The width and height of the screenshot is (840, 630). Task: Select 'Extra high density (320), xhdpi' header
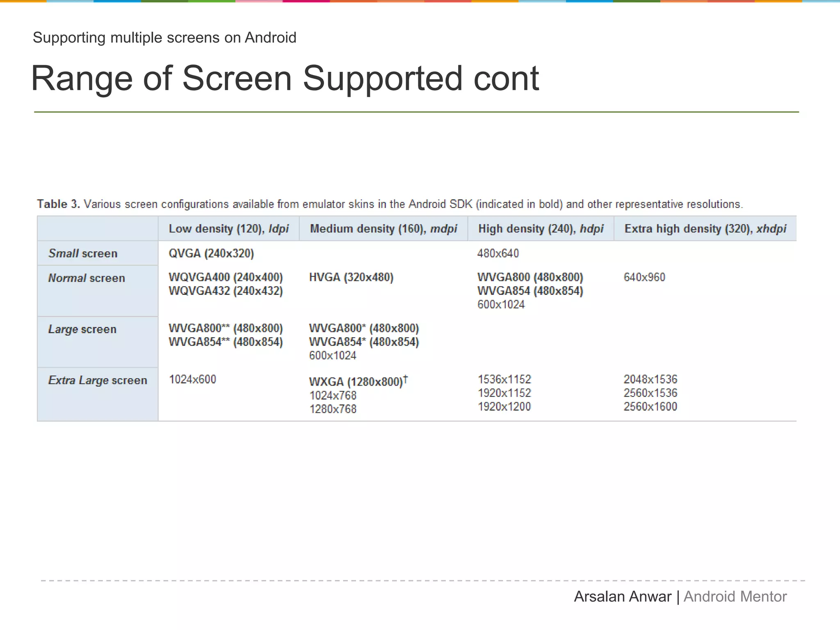[705, 228]
